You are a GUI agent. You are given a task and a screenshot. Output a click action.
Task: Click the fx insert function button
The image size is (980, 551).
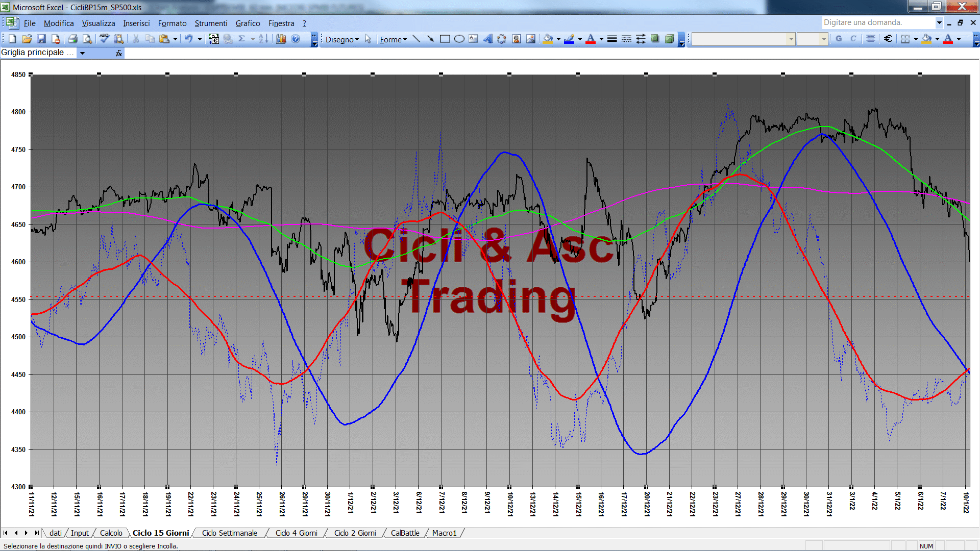point(118,53)
